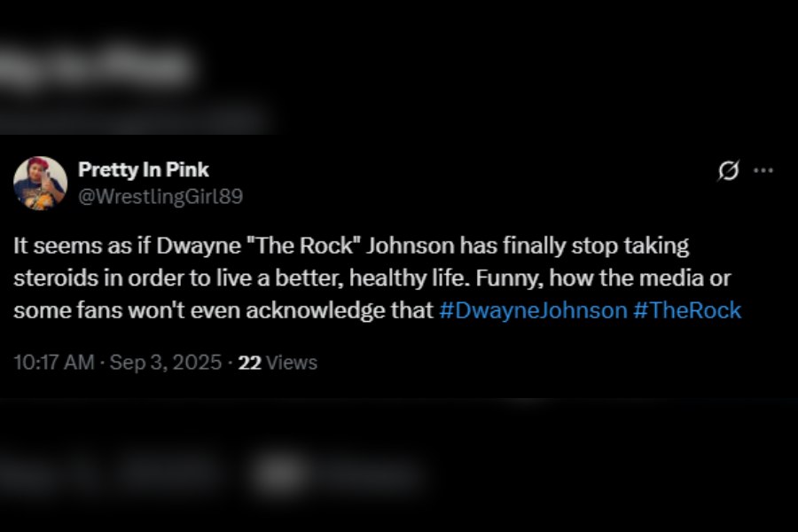Open the 10:17 AM timestamp permalink
This screenshot has height=532, width=798.
(54, 363)
